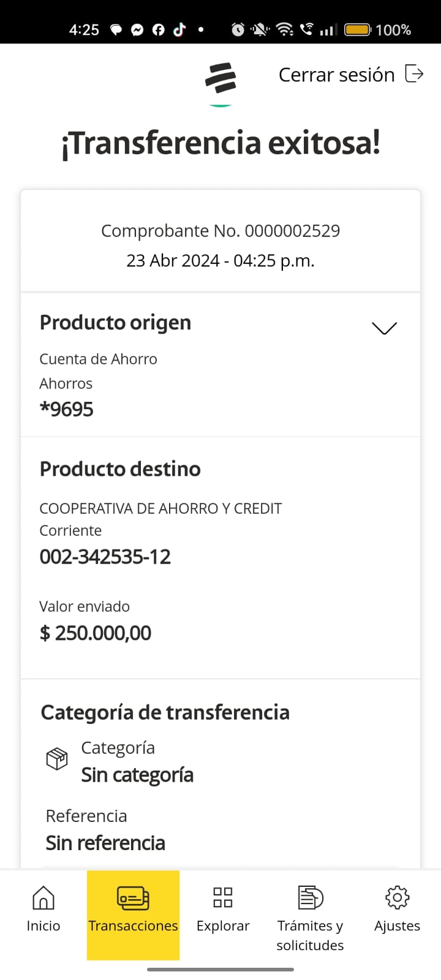This screenshot has width=441, height=980.
Task: Tap the Bancolombia logo icon
Action: click(x=221, y=78)
